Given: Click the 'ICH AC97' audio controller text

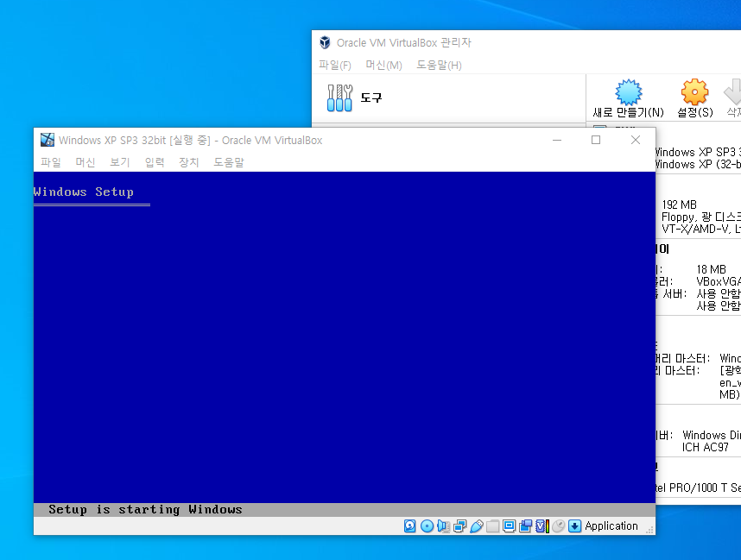Looking at the screenshot, I should click(x=705, y=447).
